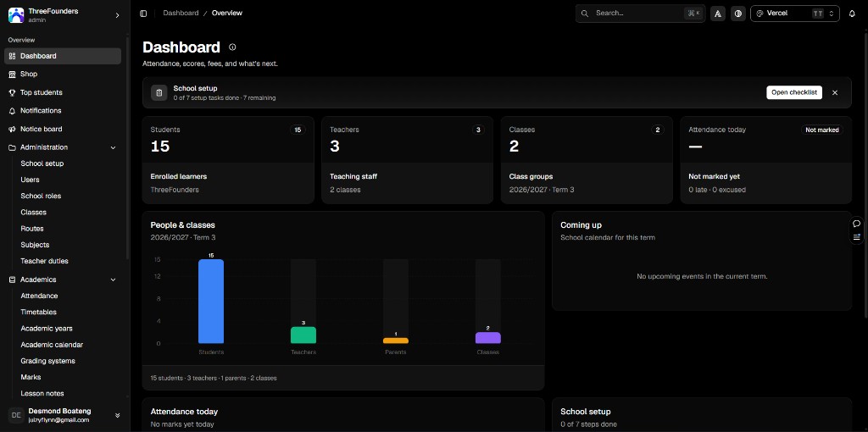Screen dimensions: 868x432
Task: Open checklist for school setup
Action: [x=793, y=92]
